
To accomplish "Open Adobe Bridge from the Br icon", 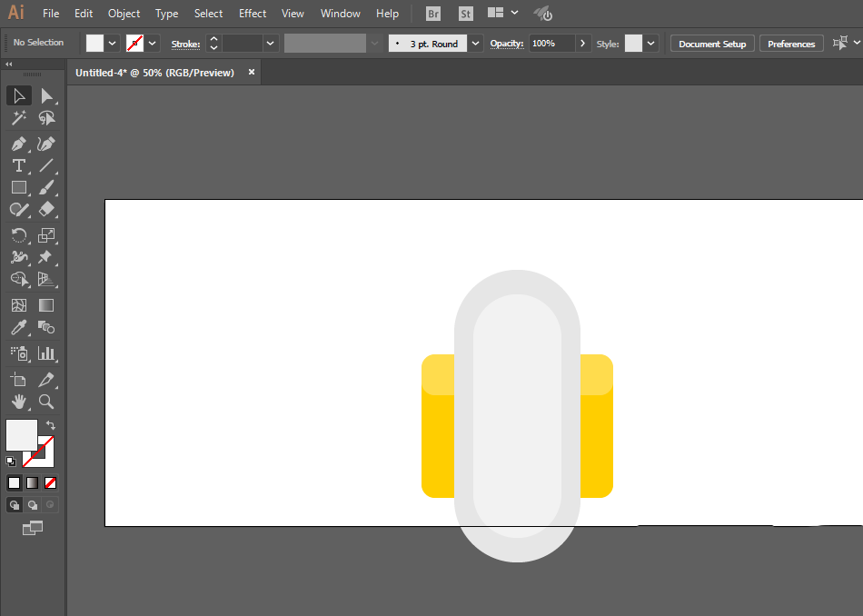I will point(434,14).
